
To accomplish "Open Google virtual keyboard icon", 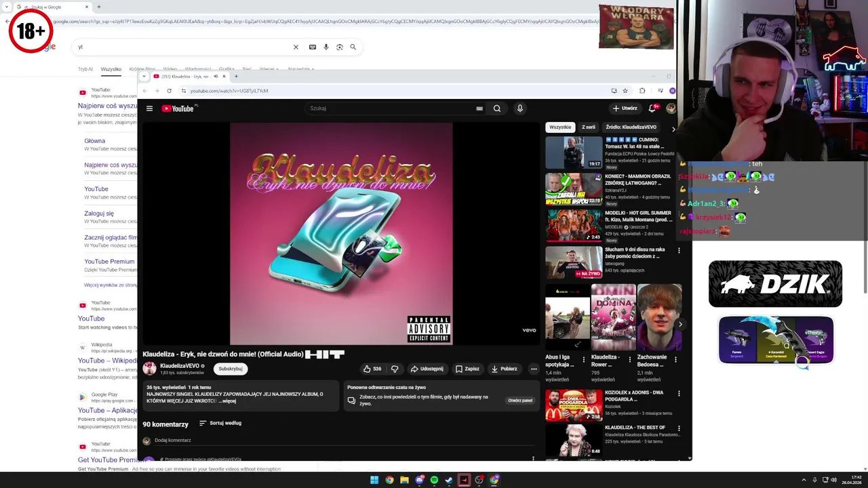I will point(313,47).
